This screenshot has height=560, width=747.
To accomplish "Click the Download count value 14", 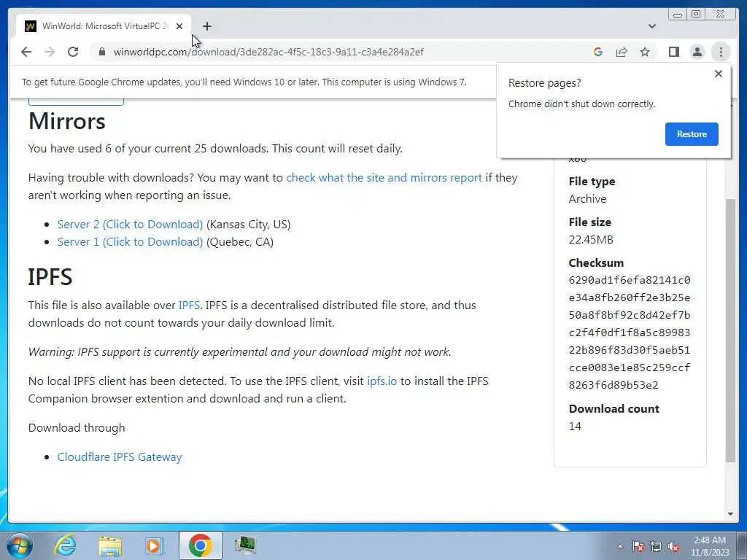I will (575, 426).
